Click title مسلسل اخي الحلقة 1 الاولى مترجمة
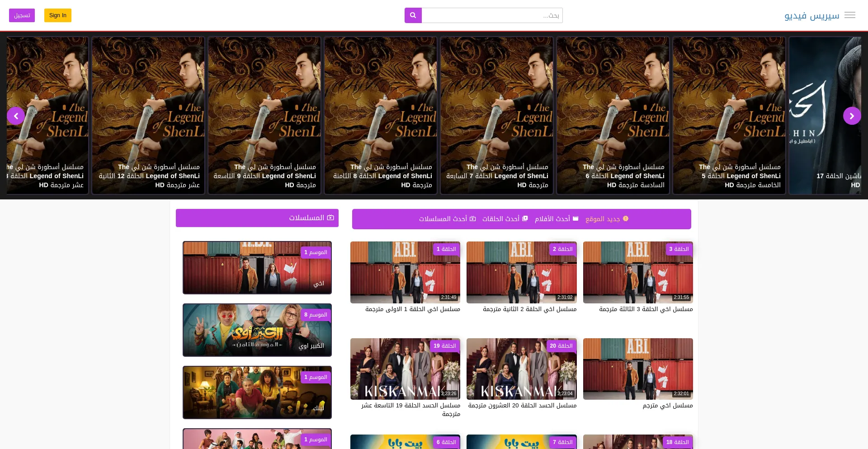This screenshot has width=868, height=449. (x=412, y=309)
